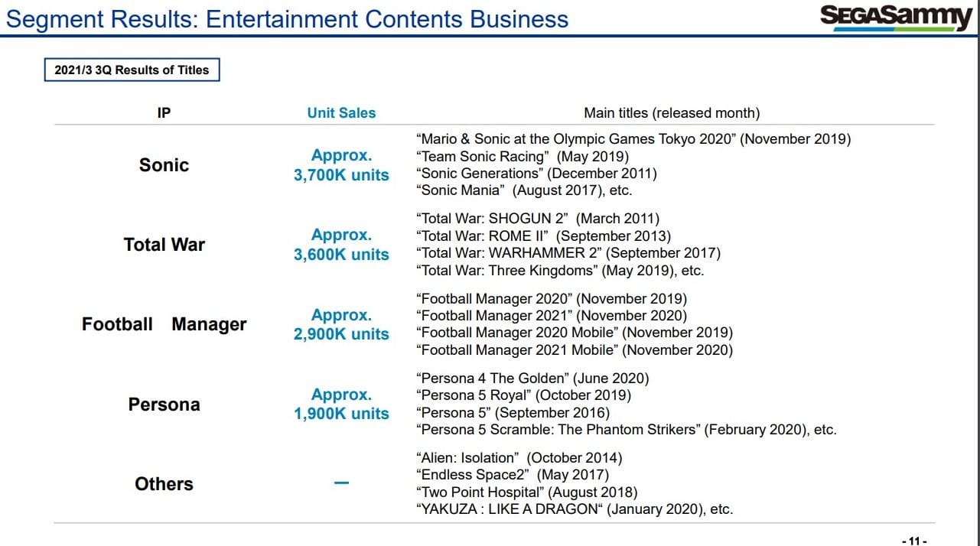
Task: Click 'Two Point Hospital' (August 2018) line
Action: coord(526,492)
